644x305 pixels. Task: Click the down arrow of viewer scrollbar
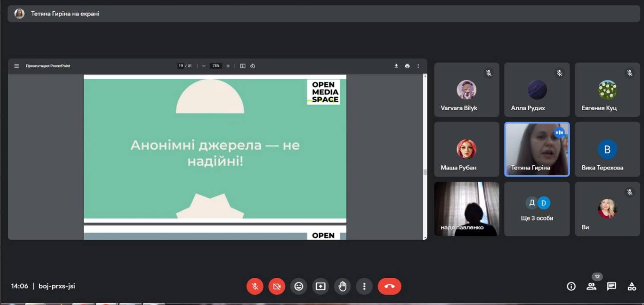pos(425,238)
